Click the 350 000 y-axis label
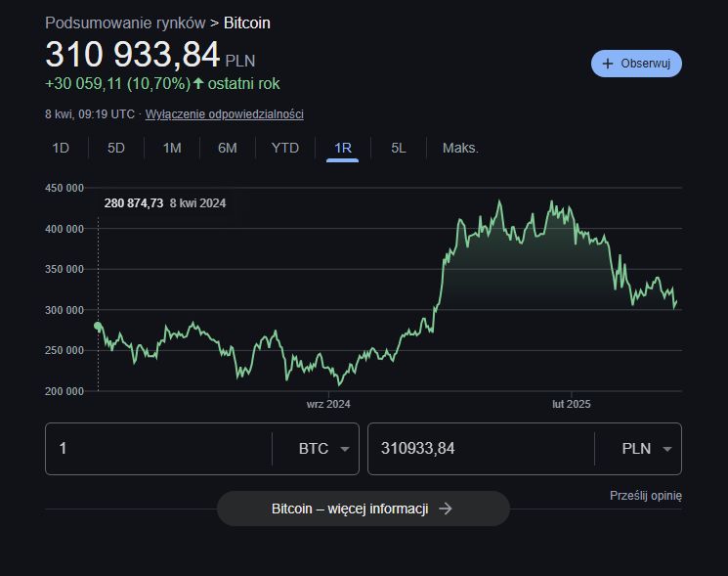728x576 pixels. coord(64,270)
